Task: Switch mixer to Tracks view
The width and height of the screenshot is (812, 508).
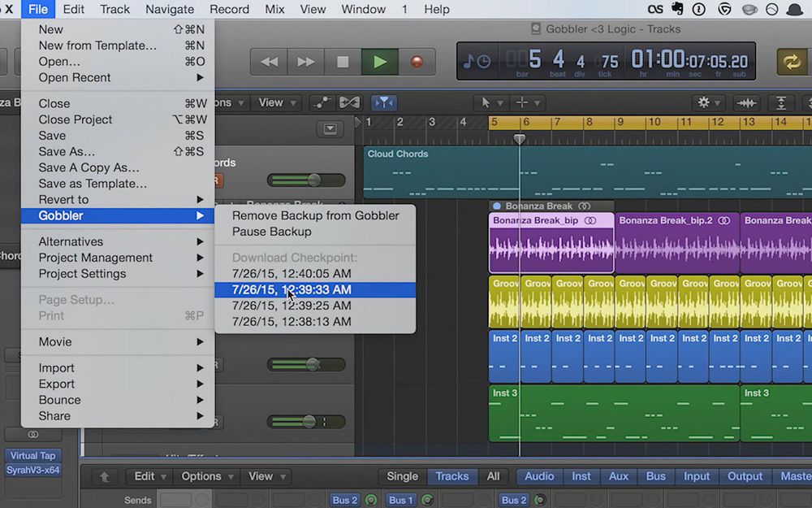Action: 452,476
